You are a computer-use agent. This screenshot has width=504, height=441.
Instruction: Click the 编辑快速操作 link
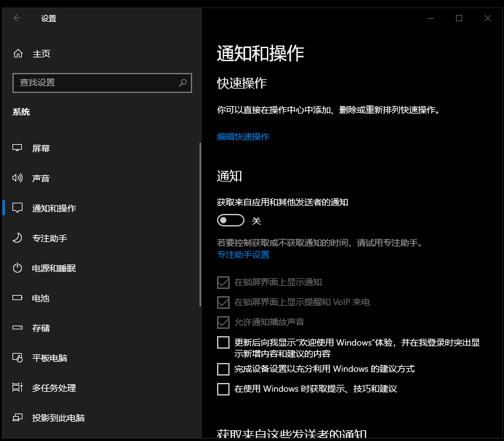[243, 137]
